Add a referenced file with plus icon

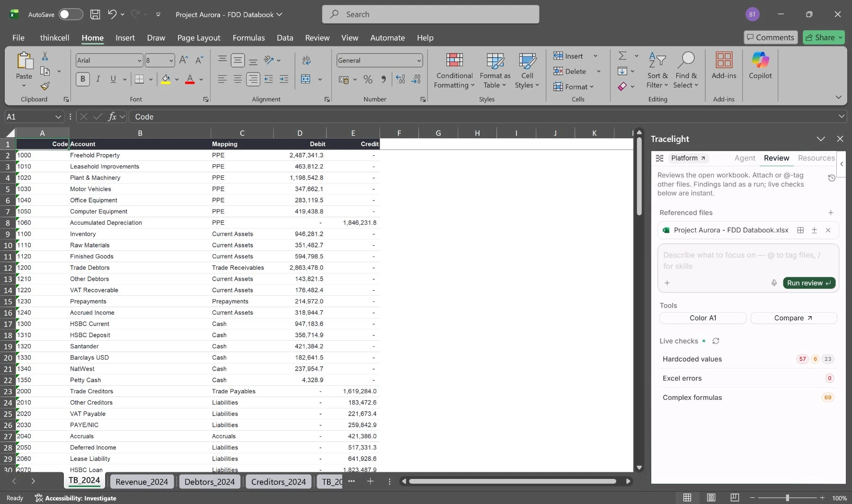click(x=831, y=213)
